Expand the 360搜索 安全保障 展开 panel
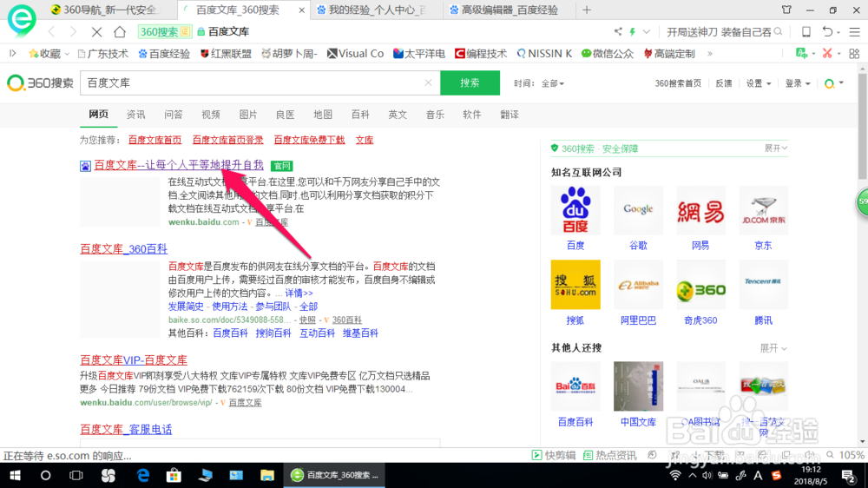 click(775, 148)
